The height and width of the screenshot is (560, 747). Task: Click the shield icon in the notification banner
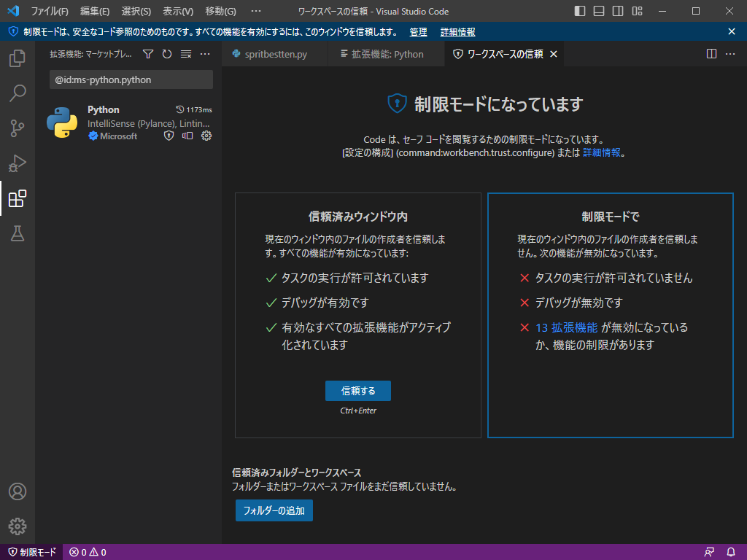[13, 32]
